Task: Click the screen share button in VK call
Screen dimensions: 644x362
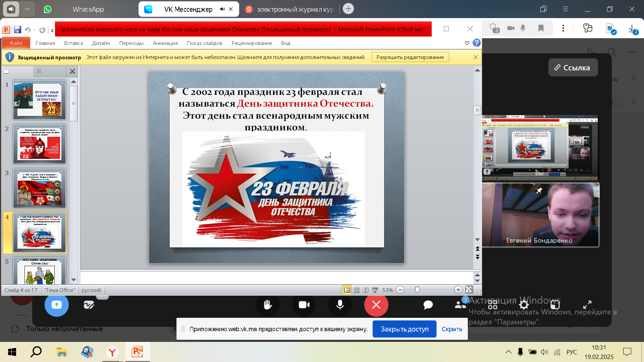Action: pyautogui.click(x=57, y=305)
